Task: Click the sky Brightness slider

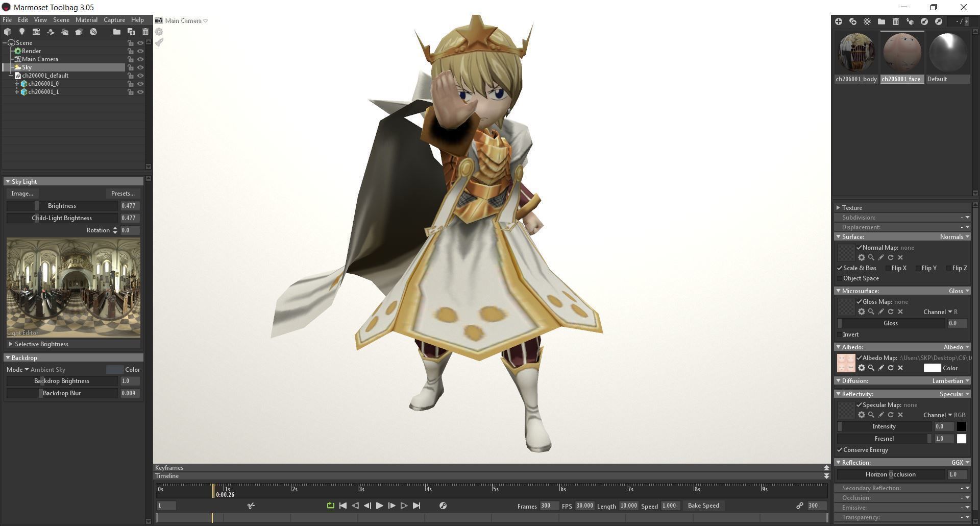Action: coord(62,206)
